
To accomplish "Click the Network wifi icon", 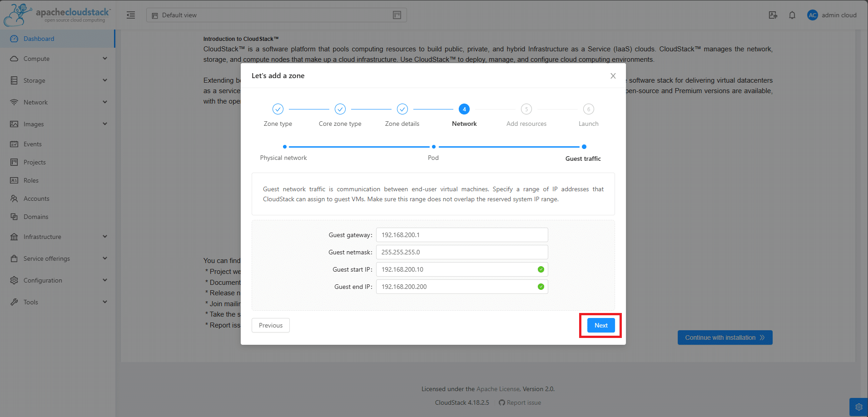I will coord(14,102).
